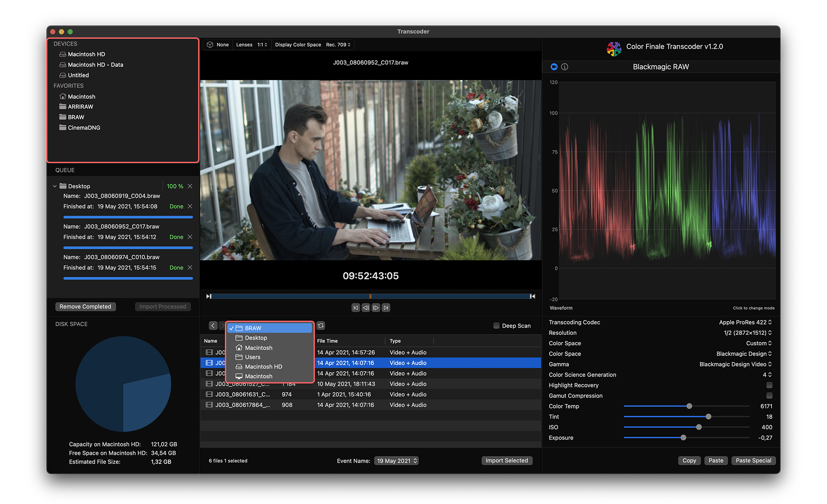The image size is (827, 504).
Task: Select the J003_08061631_C... file row
Action: (x=370, y=395)
